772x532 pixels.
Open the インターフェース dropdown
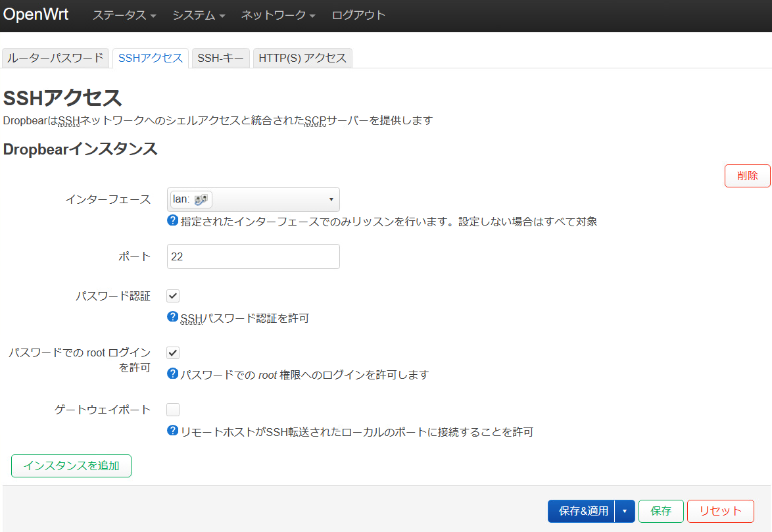pyautogui.click(x=253, y=199)
